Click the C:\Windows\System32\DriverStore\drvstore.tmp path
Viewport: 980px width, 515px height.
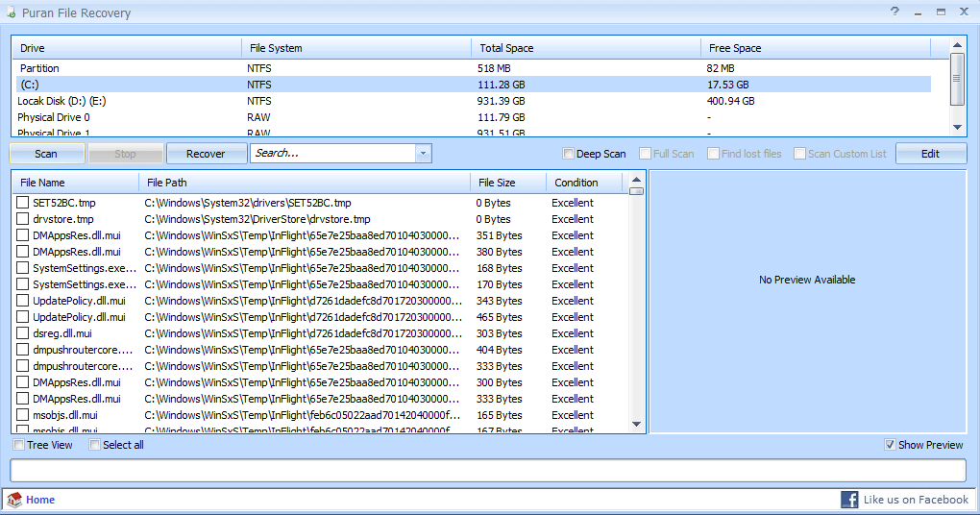[x=257, y=219]
